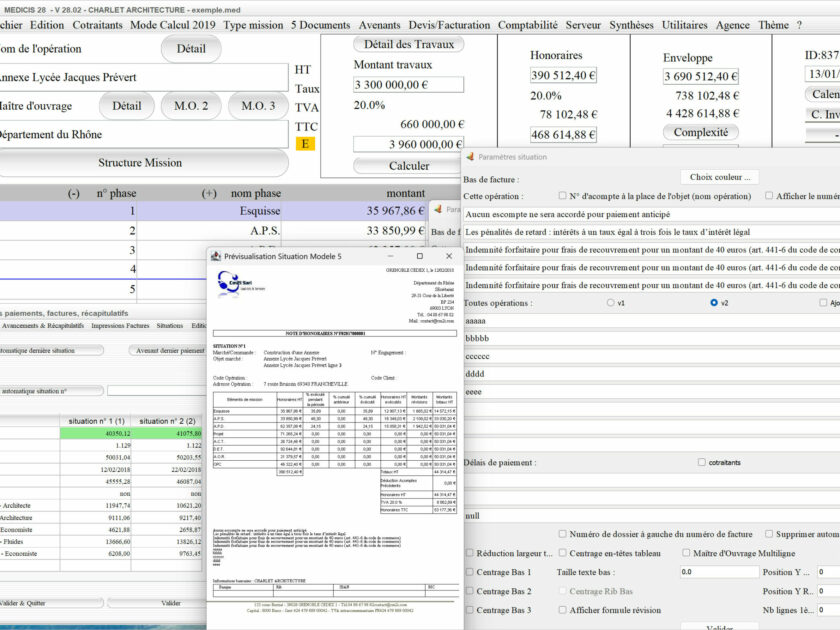The image size is (840, 630).
Task: Enable Maître d'Ouvrage Multiligne
Action: tap(686, 552)
